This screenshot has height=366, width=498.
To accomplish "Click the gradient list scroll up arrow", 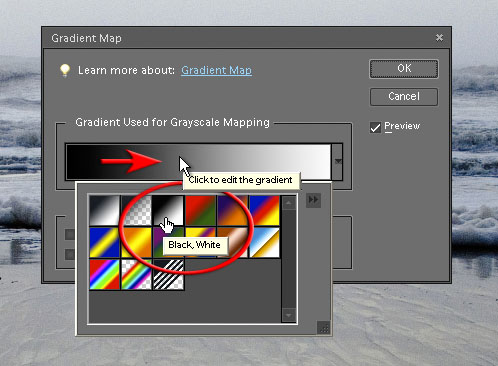I will click(289, 203).
